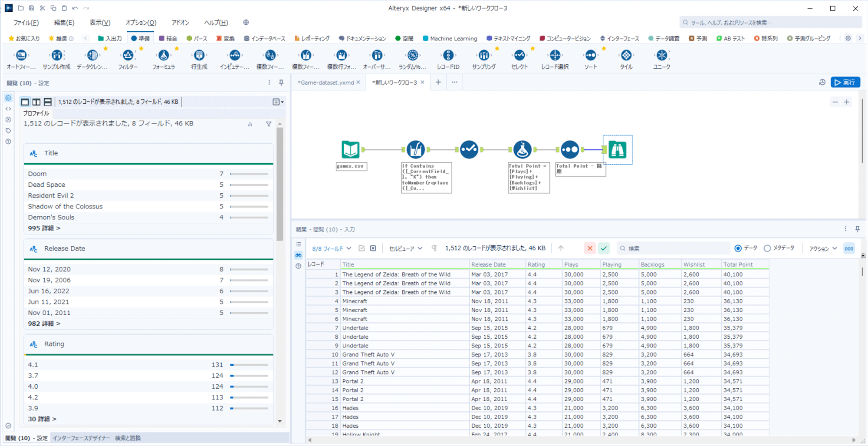This screenshot has width=868, height=446.
Task: Click the 実行 run button
Action: click(x=845, y=82)
